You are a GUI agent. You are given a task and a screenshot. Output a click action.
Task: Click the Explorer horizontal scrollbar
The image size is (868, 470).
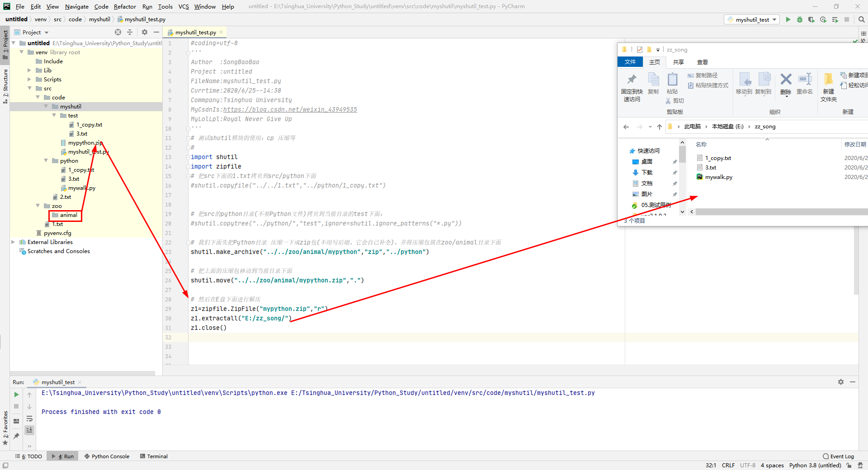781,211
